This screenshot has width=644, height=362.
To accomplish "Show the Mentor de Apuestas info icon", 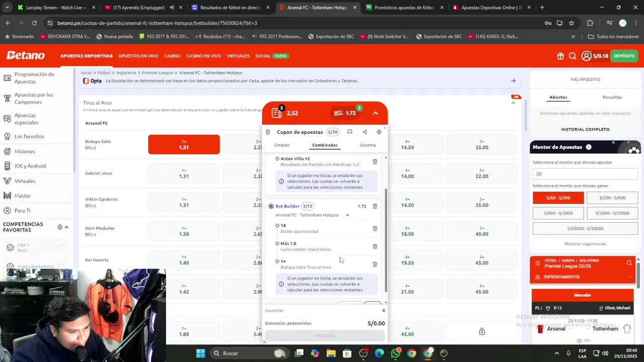I will coord(589,147).
